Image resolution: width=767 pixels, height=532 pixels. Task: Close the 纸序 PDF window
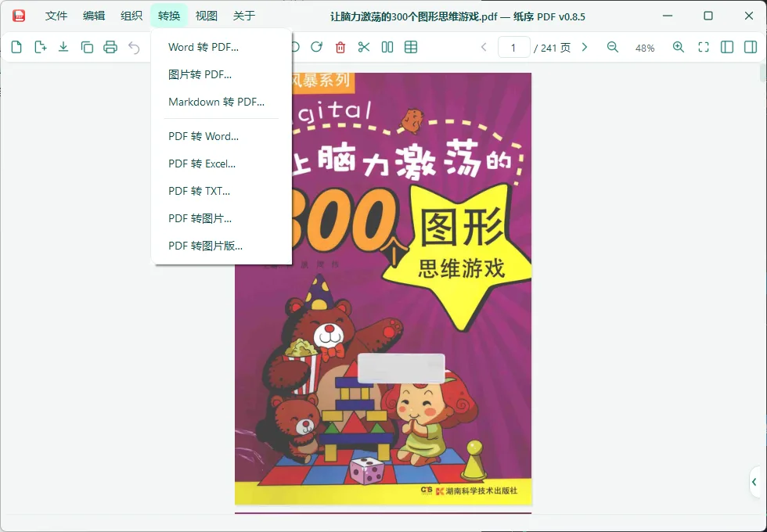pos(749,16)
